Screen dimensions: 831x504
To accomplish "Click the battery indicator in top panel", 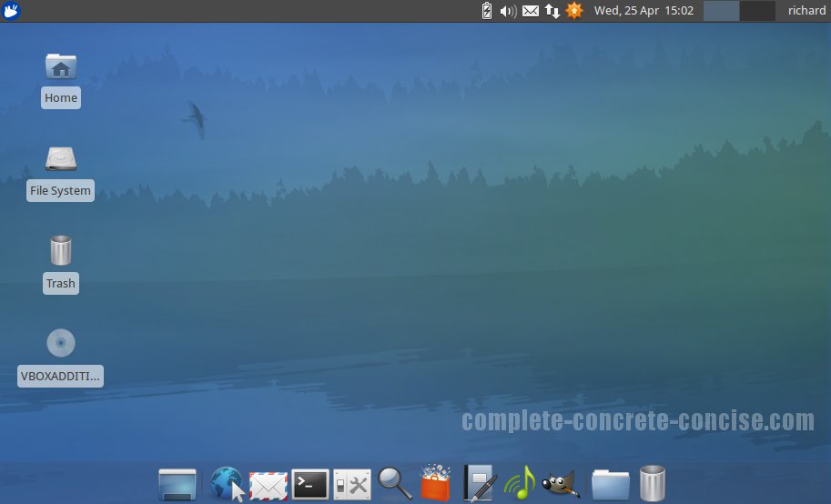I will [x=487, y=11].
